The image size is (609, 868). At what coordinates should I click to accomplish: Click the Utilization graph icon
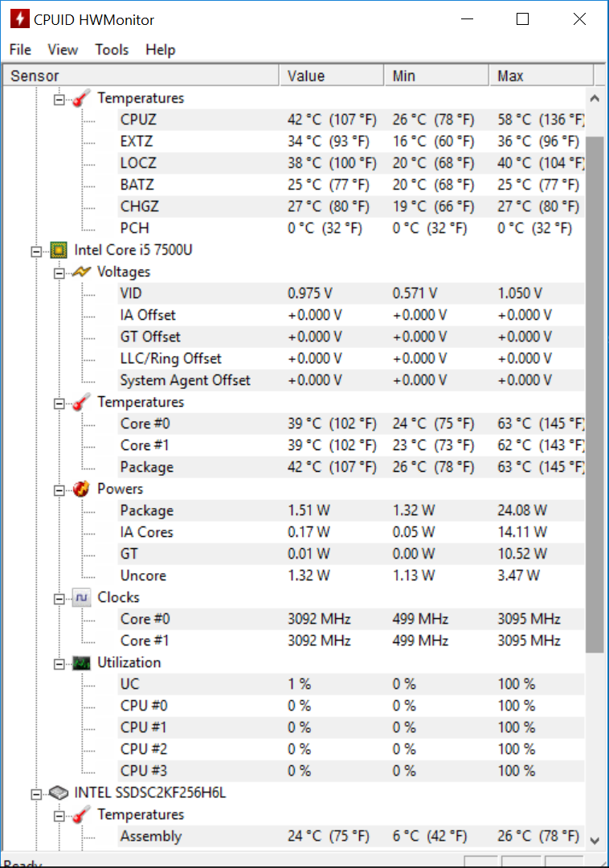(x=81, y=662)
